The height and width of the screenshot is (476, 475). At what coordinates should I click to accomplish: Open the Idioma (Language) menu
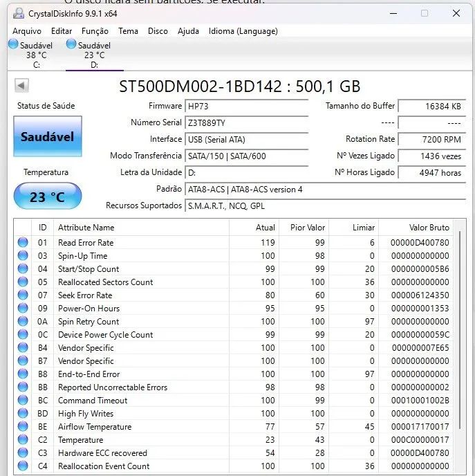point(243,31)
